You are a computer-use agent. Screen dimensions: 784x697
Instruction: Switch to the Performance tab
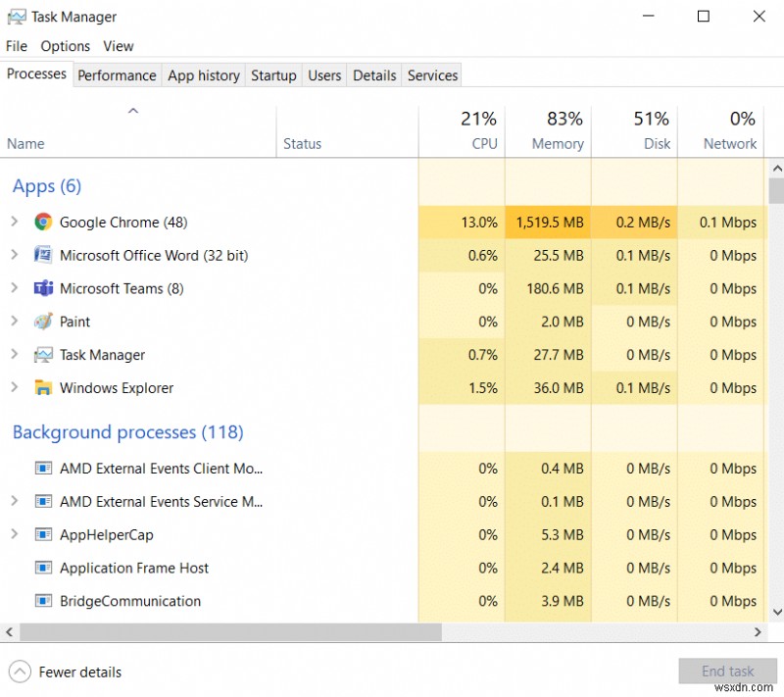tap(117, 75)
